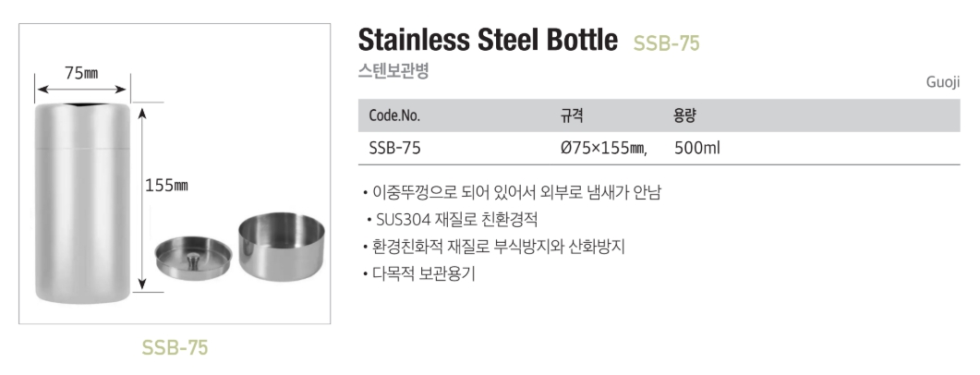Click the green SSB-75 heading code
The image size is (980, 375).
[x=666, y=42]
